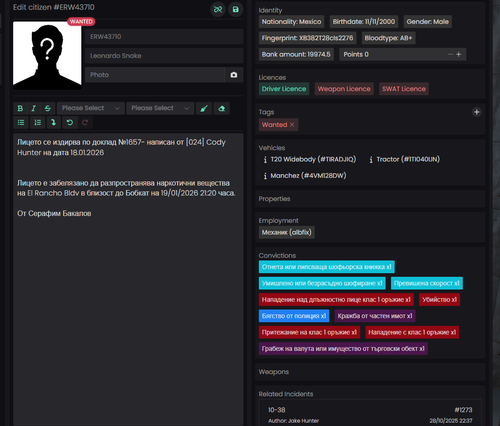
Task: Click incident number #1273
Action: coord(463,410)
